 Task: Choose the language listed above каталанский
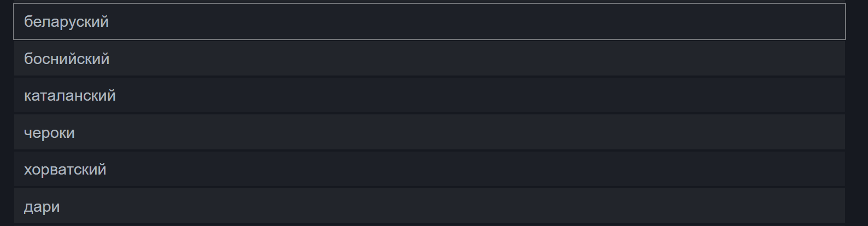[x=67, y=59]
